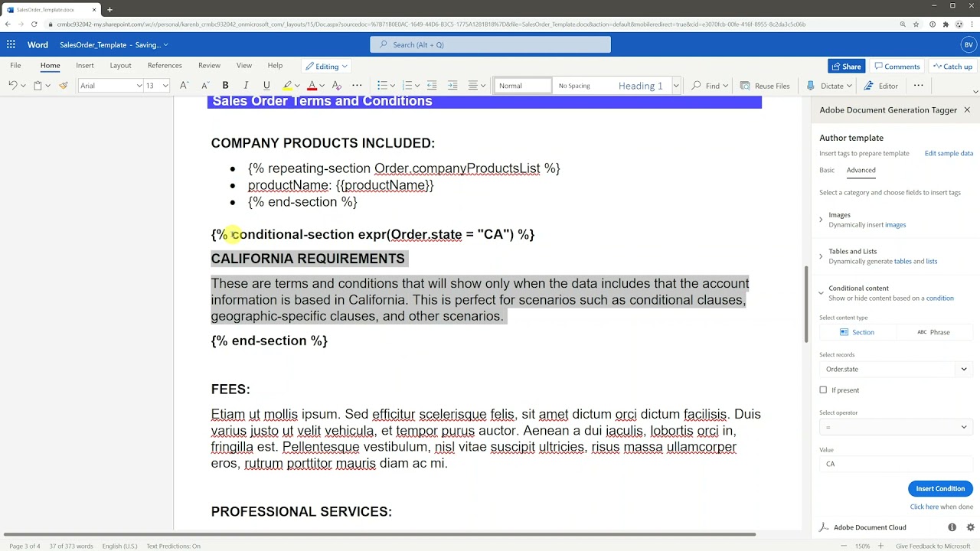
Task: Click the Edit sample data link
Action: pyautogui.click(x=949, y=153)
